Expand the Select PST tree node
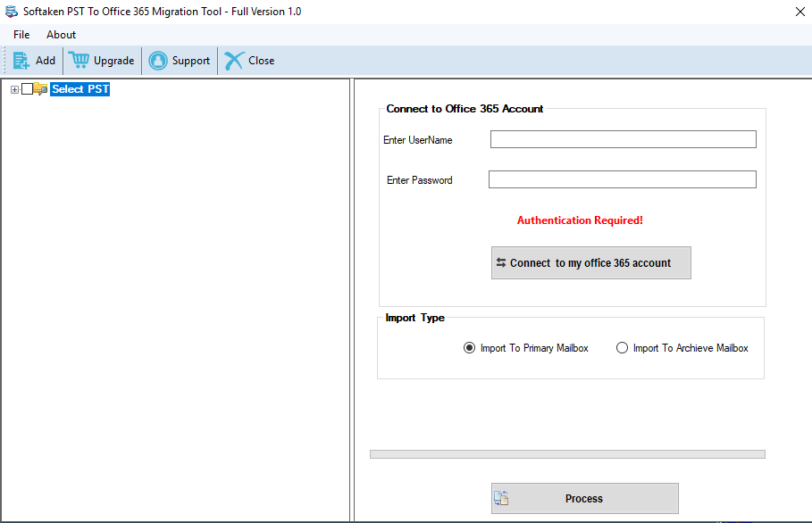This screenshot has height=523, width=812. [14, 89]
